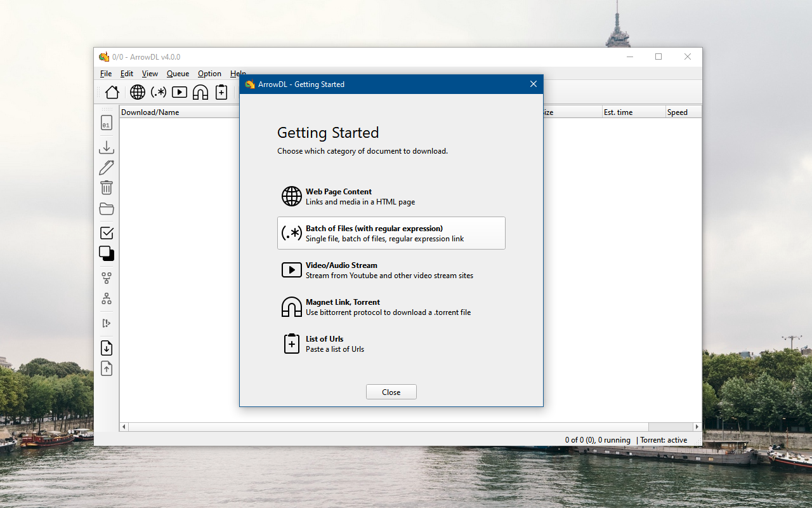The width and height of the screenshot is (812, 508).
Task: Click the home icon in the toolbar
Action: click(112, 92)
